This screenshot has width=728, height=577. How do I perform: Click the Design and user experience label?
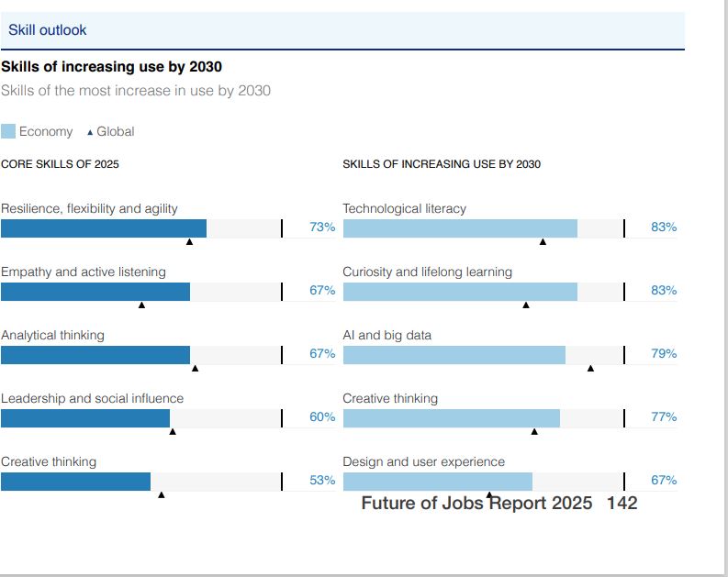click(x=423, y=461)
